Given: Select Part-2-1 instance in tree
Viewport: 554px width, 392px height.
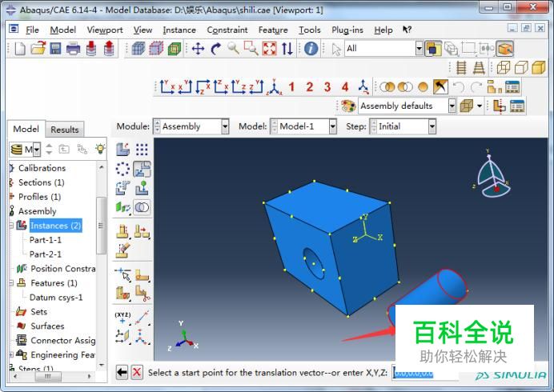Looking at the screenshot, I should 45,254.
